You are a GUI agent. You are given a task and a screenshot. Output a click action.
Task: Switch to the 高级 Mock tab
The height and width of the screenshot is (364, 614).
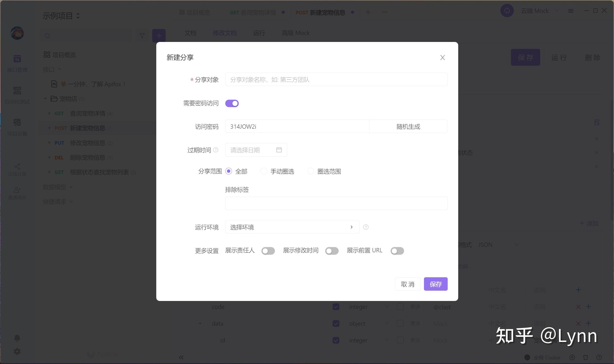(295, 33)
